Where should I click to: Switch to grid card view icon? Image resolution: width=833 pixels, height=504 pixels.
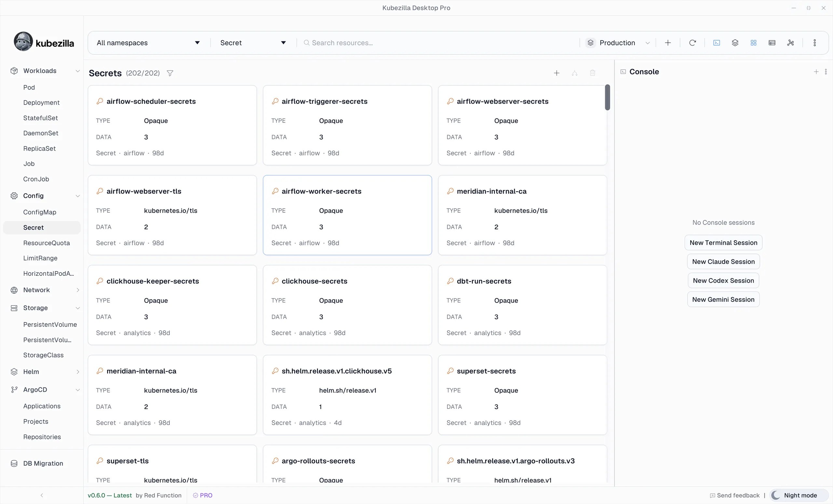tap(753, 43)
